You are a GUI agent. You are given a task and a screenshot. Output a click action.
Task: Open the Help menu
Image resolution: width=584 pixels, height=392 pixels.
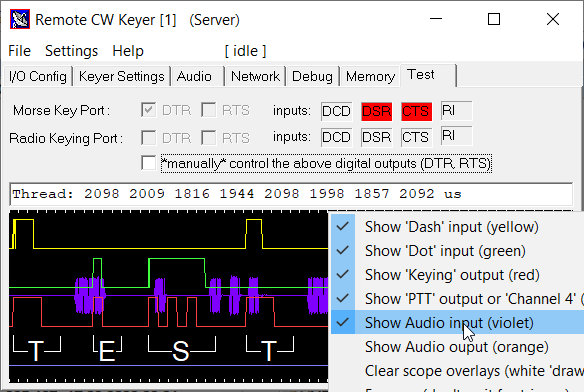click(128, 51)
